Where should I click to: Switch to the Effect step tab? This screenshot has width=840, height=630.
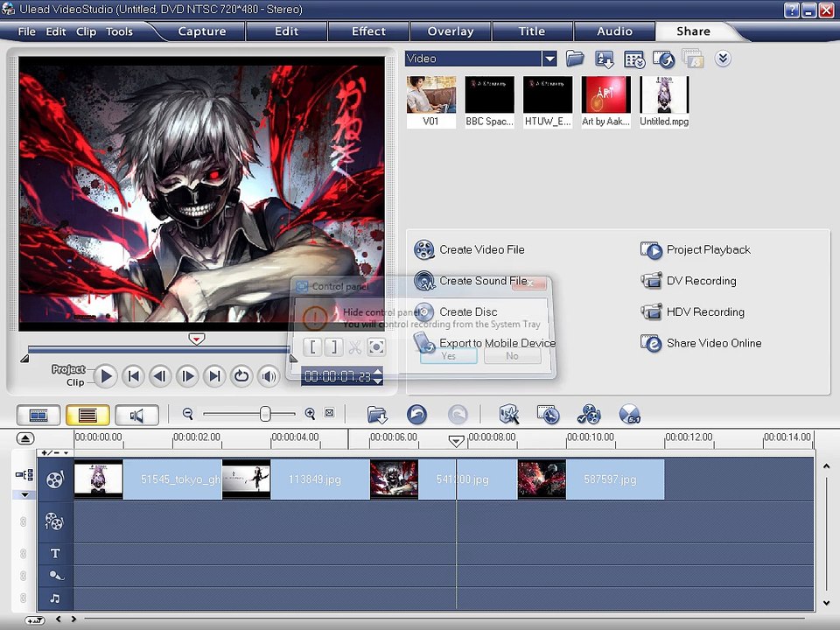pos(368,31)
